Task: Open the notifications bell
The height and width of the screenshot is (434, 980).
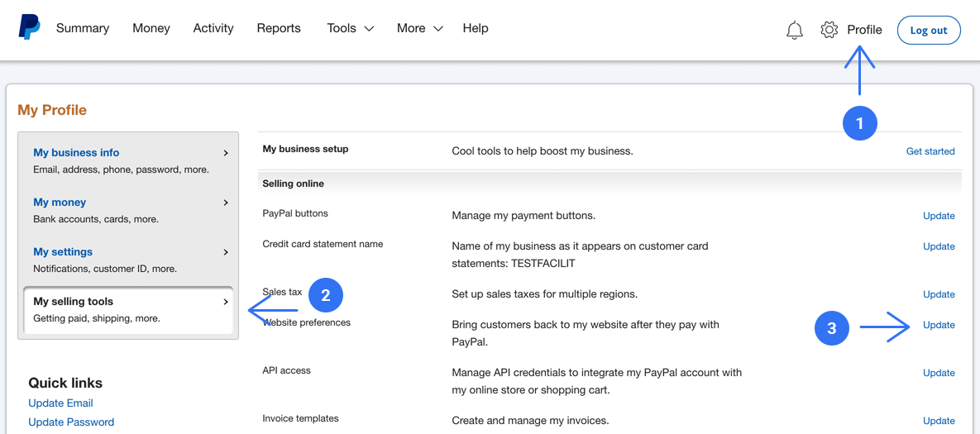Action: point(795,30)
